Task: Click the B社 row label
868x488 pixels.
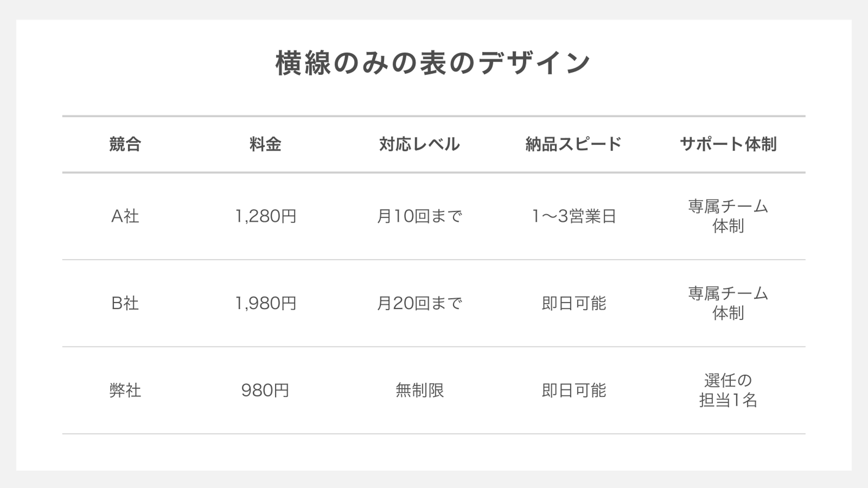Action: pyautogui.click(x=125, y=303)
